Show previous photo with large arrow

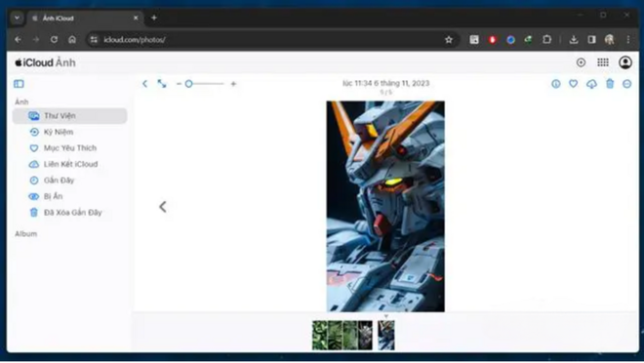[x=163, y=207]
